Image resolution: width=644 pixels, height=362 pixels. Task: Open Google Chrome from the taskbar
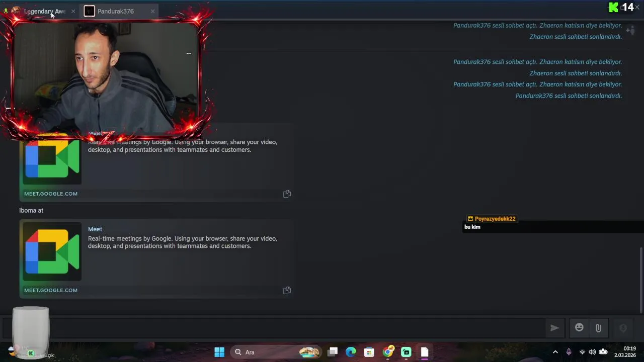pos(388,352)
